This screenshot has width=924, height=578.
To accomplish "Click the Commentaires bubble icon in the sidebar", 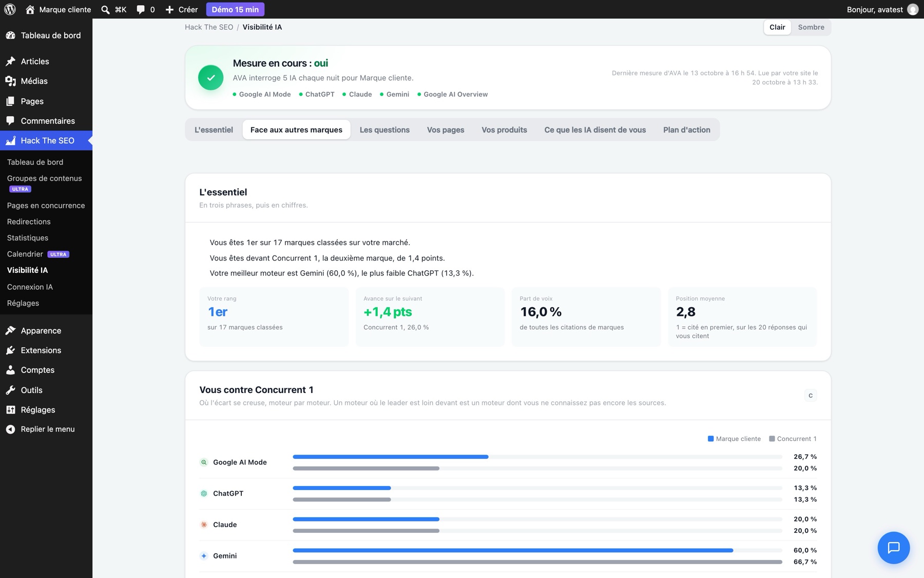I will pyautogui.click(x=10, y=121).
